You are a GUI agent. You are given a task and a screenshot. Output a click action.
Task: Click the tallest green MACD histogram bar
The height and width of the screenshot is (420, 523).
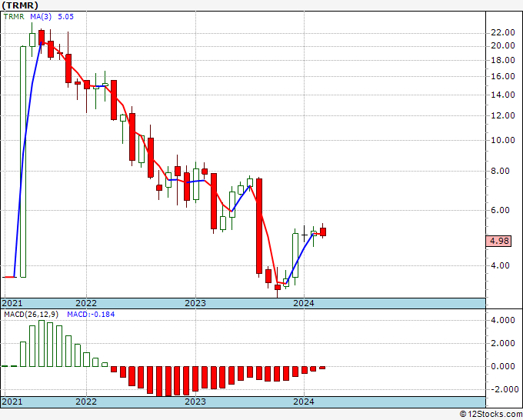click(42, 343)
